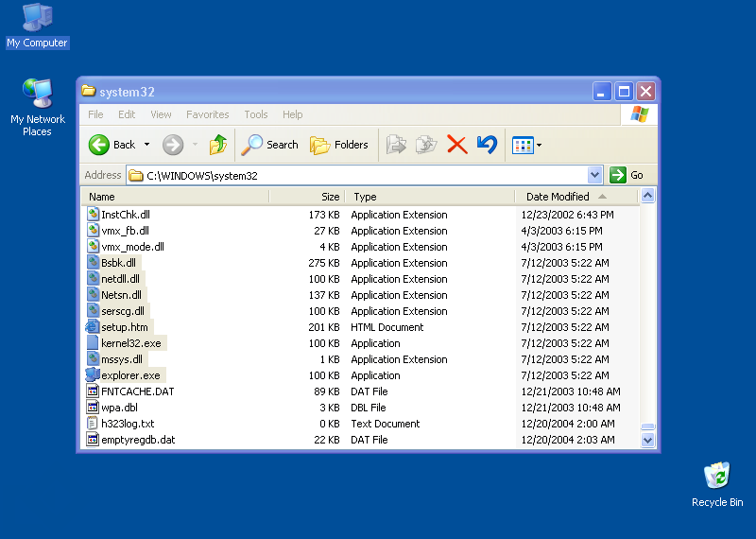
Task: Select the kernel32.exe file icon
Action: (93, 343)
